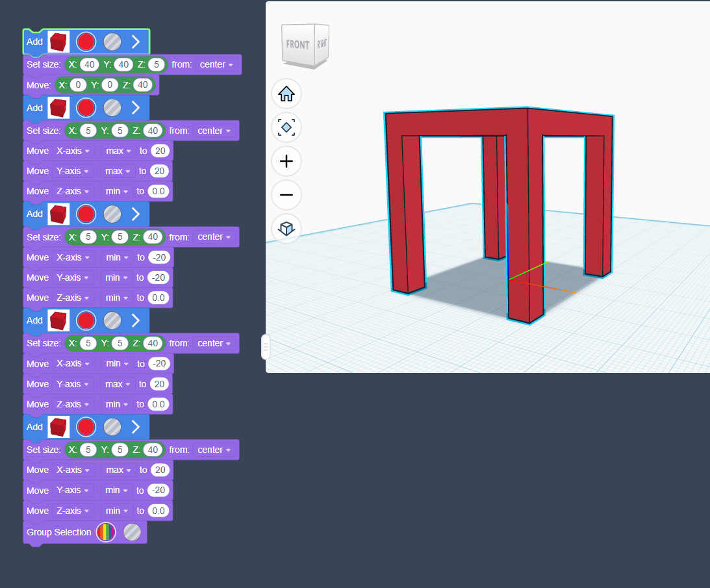Switch to orthographic view using cube icon
Viewport: 710px width, 588px height.
point(286,229)
